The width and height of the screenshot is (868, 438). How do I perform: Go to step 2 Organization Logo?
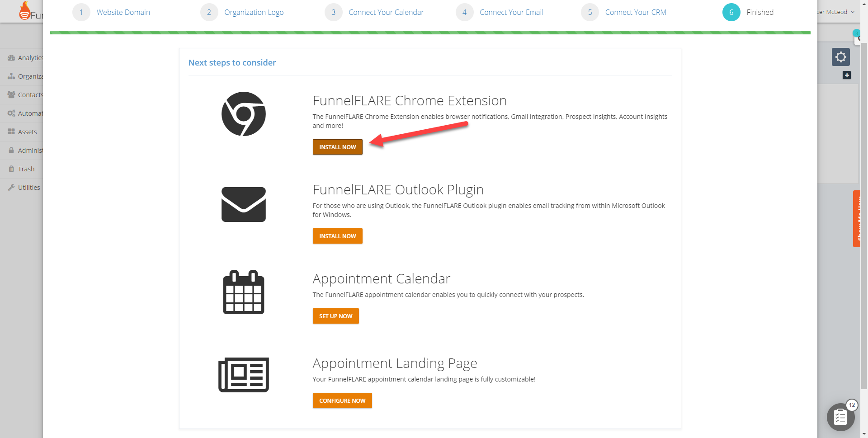click(x=242, y=12)
